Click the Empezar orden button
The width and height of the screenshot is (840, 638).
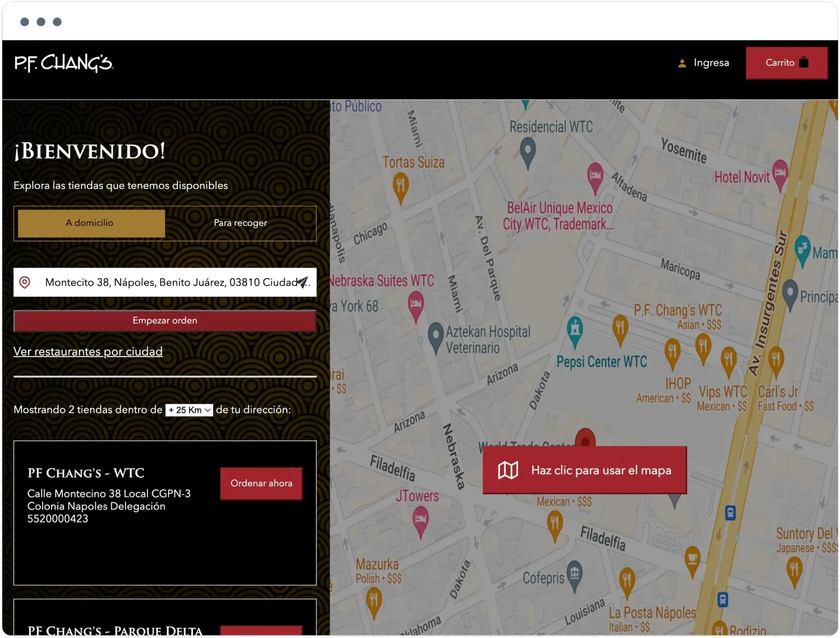point(165,321)
